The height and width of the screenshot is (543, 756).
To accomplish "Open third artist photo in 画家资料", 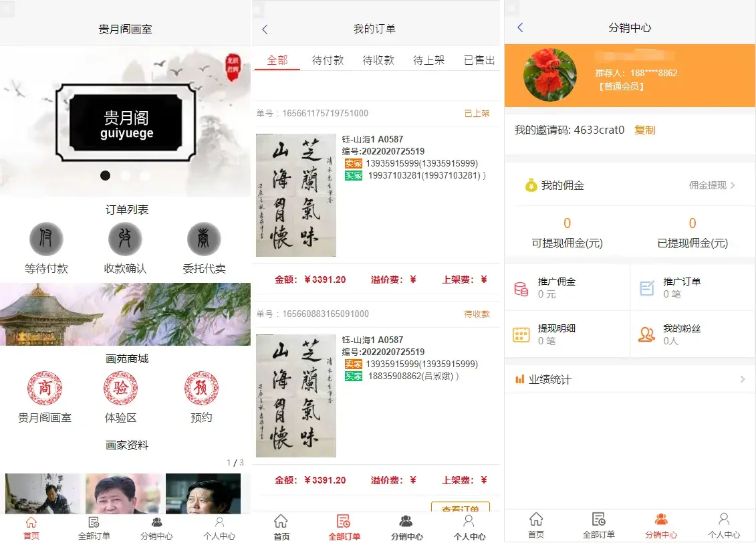I will pos(203,494).
